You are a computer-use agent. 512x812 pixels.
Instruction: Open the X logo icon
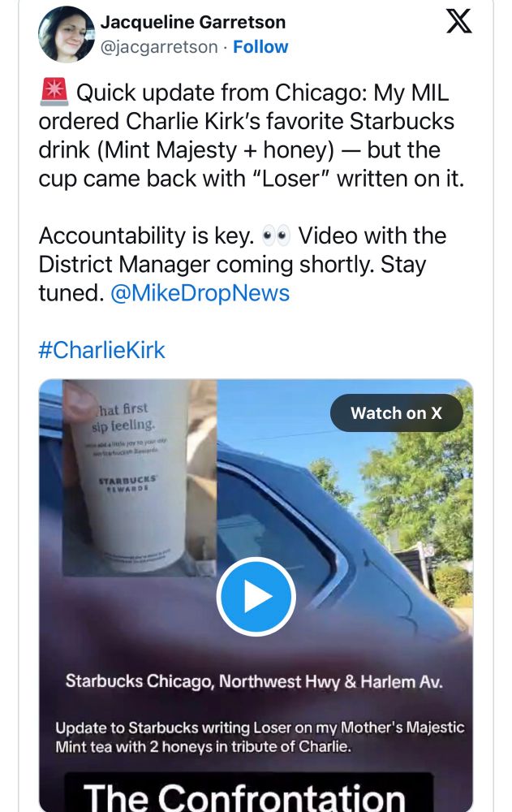[x=458, y=22]
